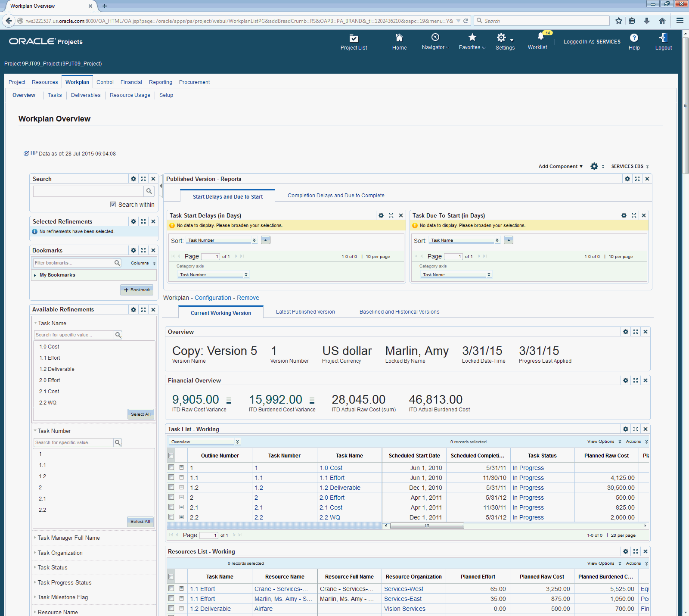Click the Filter bookmarks magnifier icon
The width and height of the screenshot is (689, 616).
[x=117, y=263]
